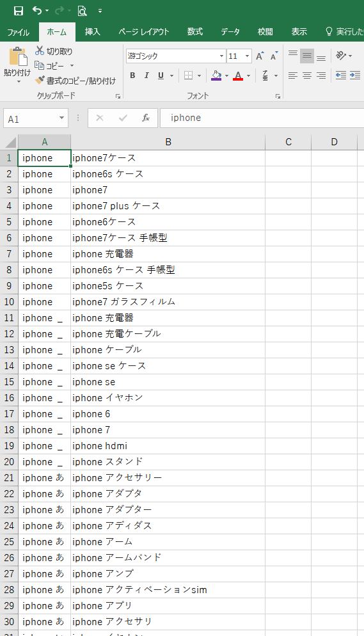Open the フォント dialog launcher
Screen dimensions: 364x636
[278, 96]
